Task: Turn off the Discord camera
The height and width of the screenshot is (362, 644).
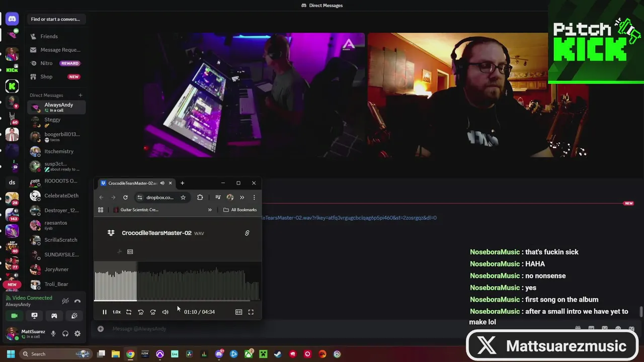Action: tap(14, 316)
